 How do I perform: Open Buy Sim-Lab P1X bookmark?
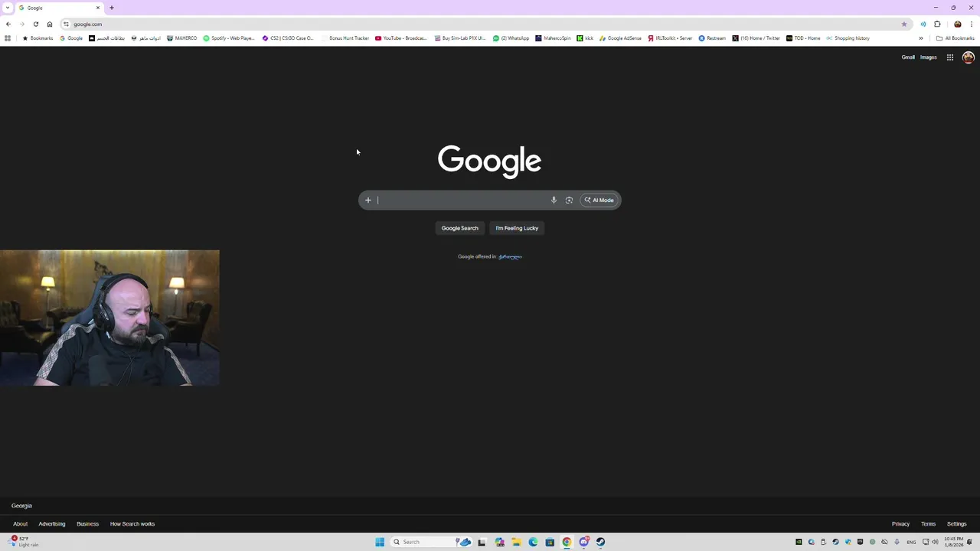coord(460,38)
